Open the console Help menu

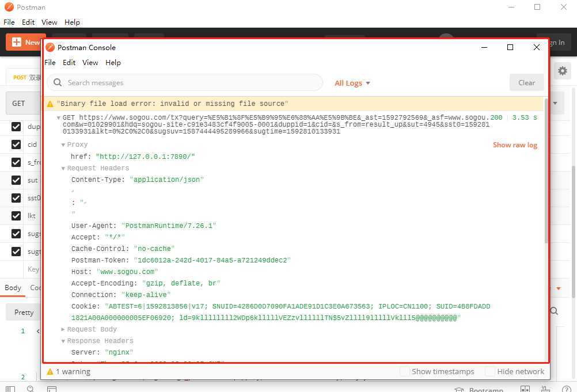click(x=113, y=63)
